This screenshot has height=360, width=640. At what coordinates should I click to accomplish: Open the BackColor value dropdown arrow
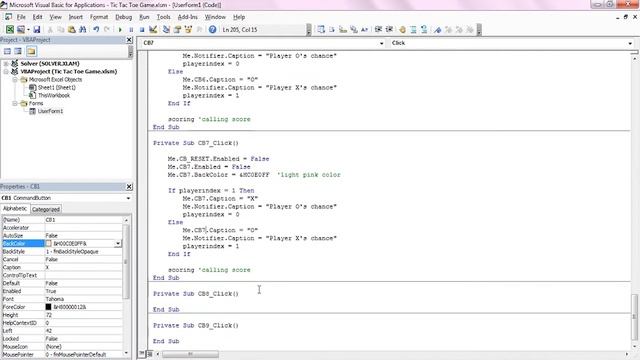pyautogui.click(x=118, y=243)
